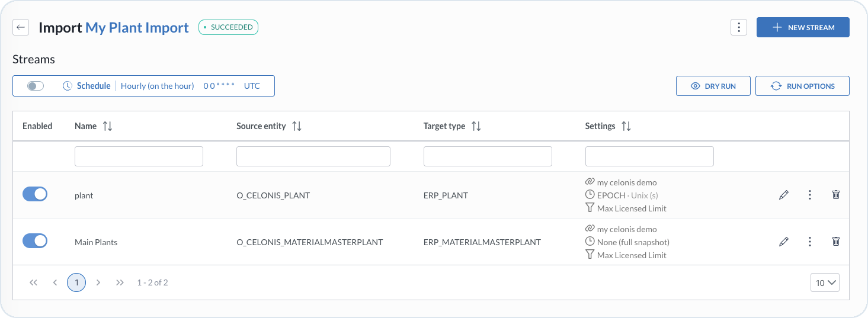Start a Dry Run
868x318 pixels.
pyautogui.click(x=713, y=86)
